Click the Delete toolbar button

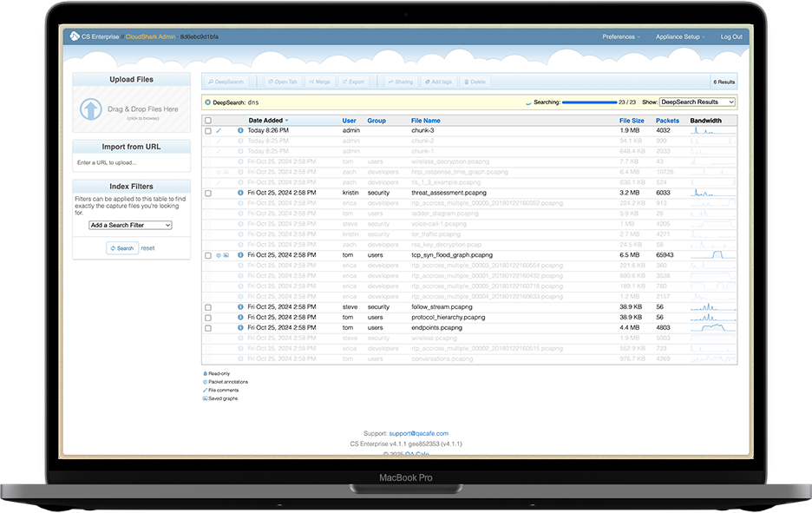coord(475,82)
